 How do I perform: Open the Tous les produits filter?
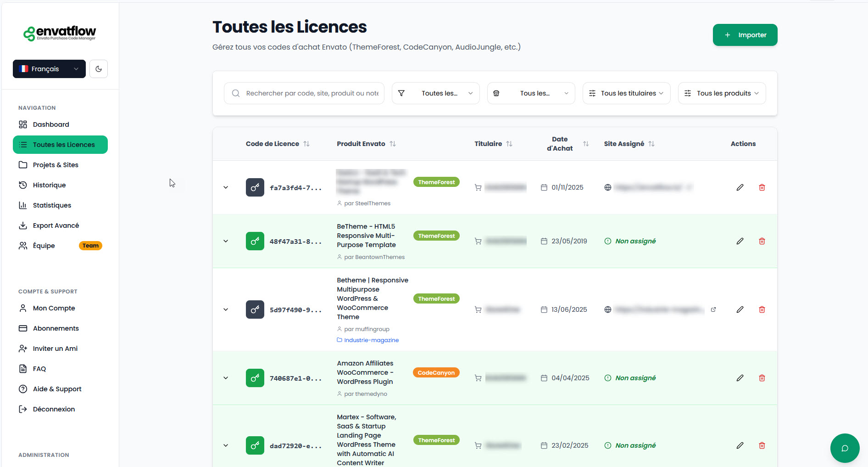pos(722,93)
